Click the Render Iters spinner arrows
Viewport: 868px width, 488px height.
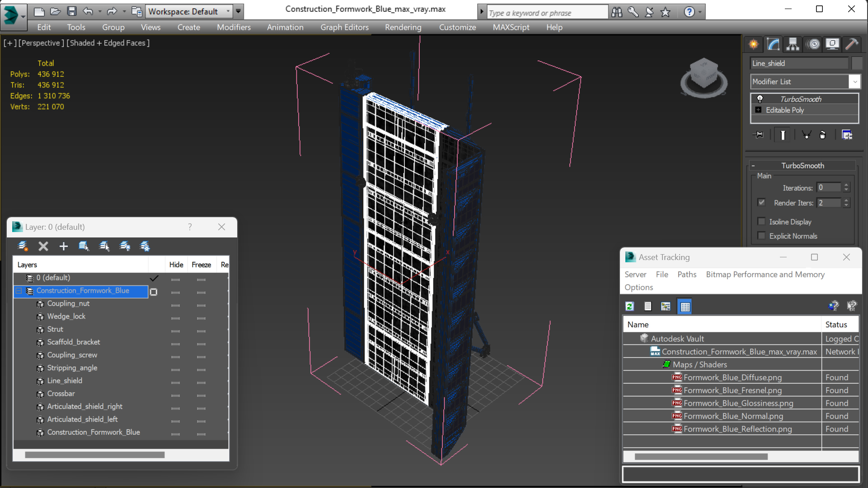click(x=846, y=203)
